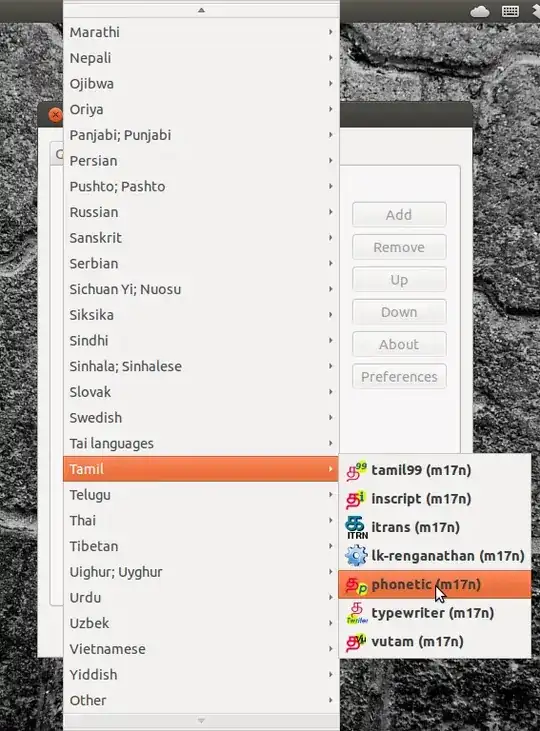Choose the phonetic (m17n) Tamil icon
This screenshot has width=540, height=731.
tap(356, 585)
